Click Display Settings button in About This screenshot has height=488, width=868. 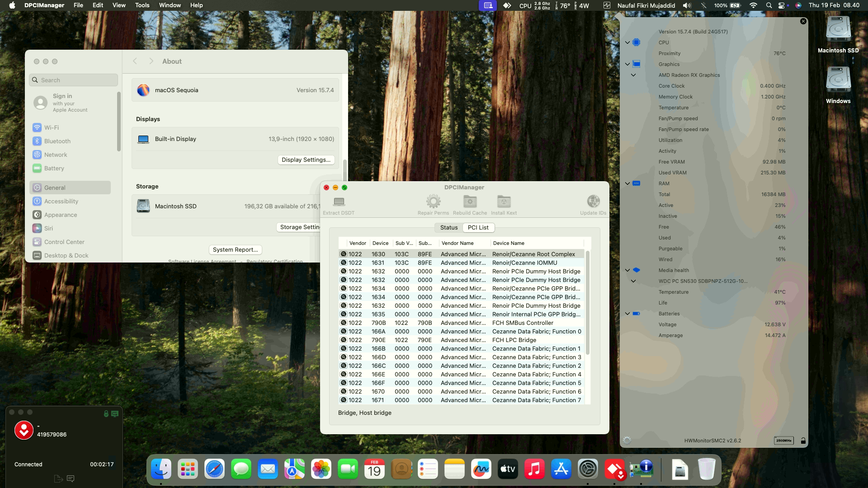coord(306,160)
